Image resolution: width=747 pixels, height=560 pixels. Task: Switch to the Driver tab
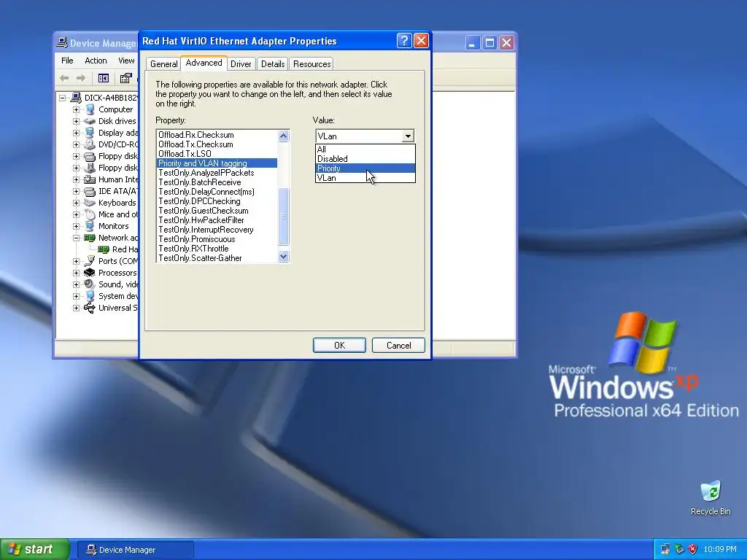point(241,64)
